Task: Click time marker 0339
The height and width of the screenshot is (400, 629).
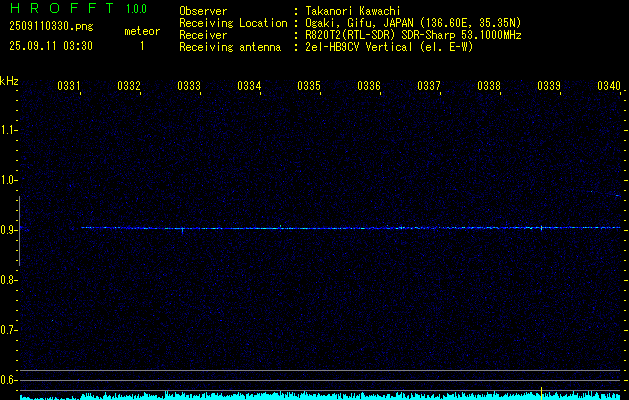Action: tap(549, 86)
